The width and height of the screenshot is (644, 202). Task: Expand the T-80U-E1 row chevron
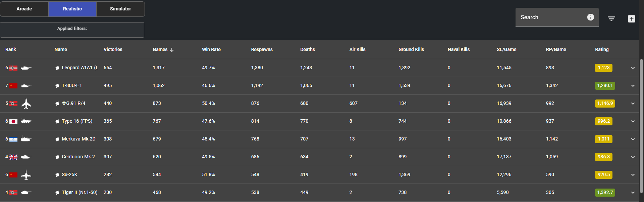coord(633,86)
